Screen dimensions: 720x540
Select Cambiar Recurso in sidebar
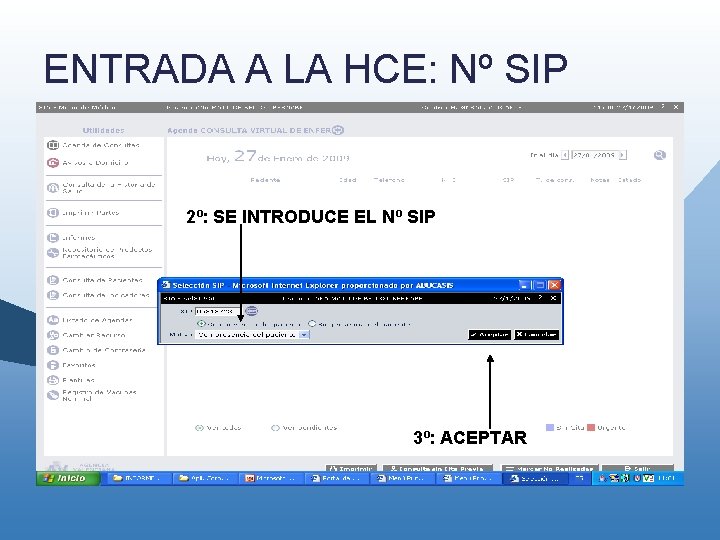click(x=87, y=335)
